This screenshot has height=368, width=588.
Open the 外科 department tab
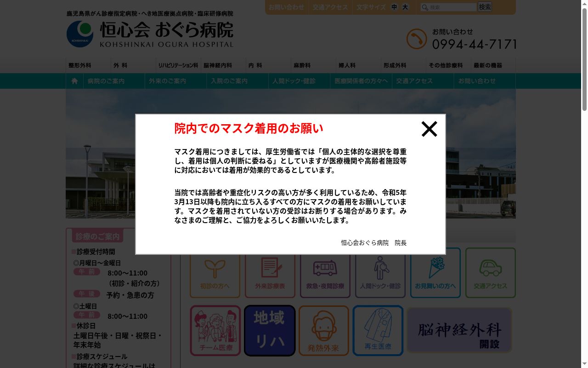133,65
